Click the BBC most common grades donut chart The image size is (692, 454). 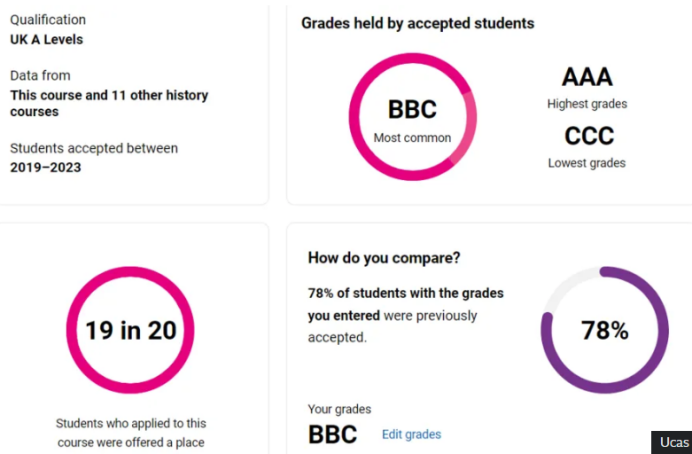click(413, 117)
